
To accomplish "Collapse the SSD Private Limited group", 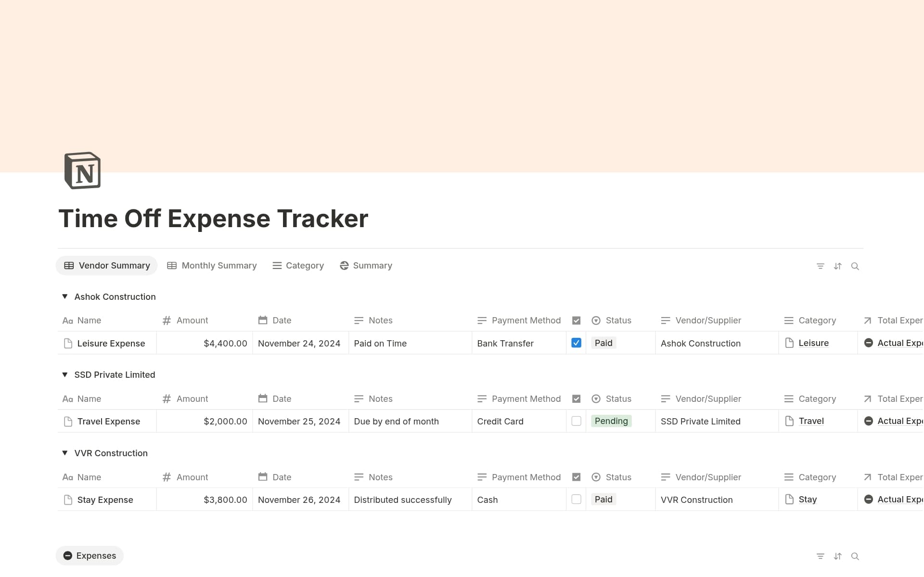I will tap(65, 374).
